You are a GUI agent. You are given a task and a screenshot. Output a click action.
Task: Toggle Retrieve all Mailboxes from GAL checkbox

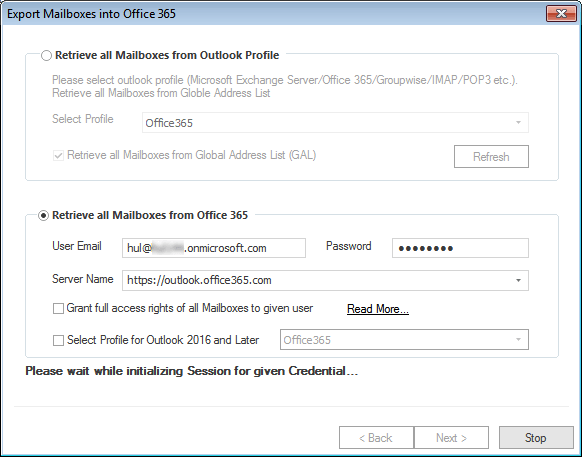(x=58, y=155)
